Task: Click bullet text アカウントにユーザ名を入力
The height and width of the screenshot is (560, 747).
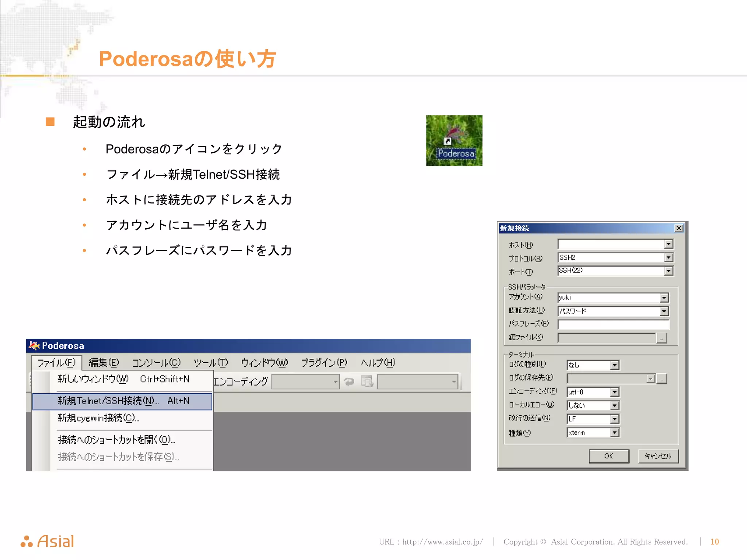Action: point(186,225)
